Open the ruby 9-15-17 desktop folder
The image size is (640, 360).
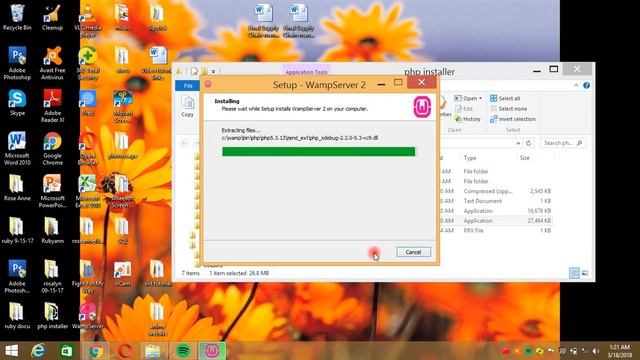[x=17, y=230]
